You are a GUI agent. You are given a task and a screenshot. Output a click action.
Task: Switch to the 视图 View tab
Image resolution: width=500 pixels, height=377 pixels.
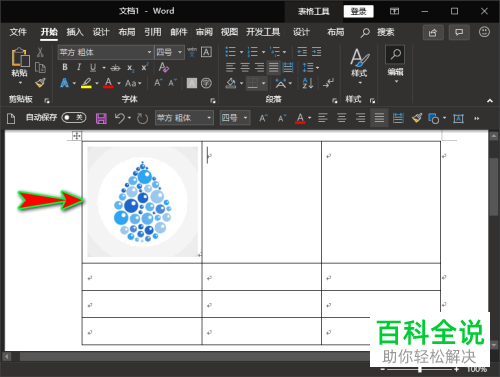230,32
